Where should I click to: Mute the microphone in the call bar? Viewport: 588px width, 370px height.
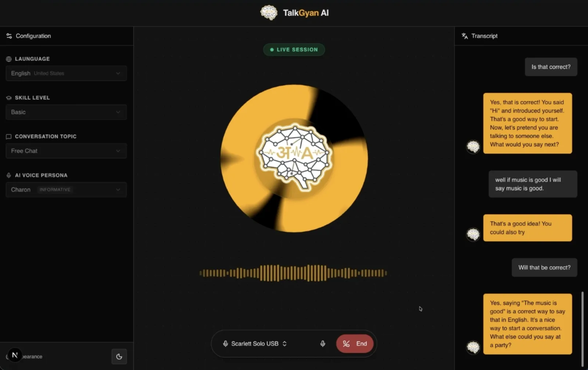click(x=323, y=344)
